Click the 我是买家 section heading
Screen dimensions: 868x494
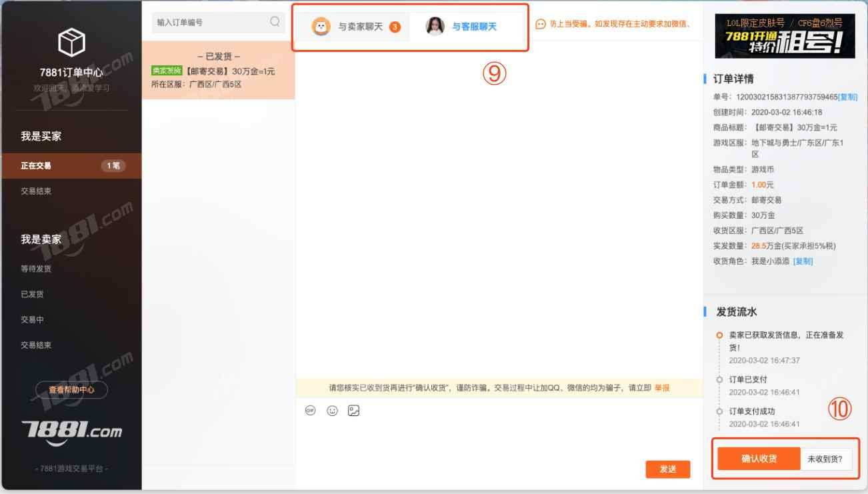[41, 136]
